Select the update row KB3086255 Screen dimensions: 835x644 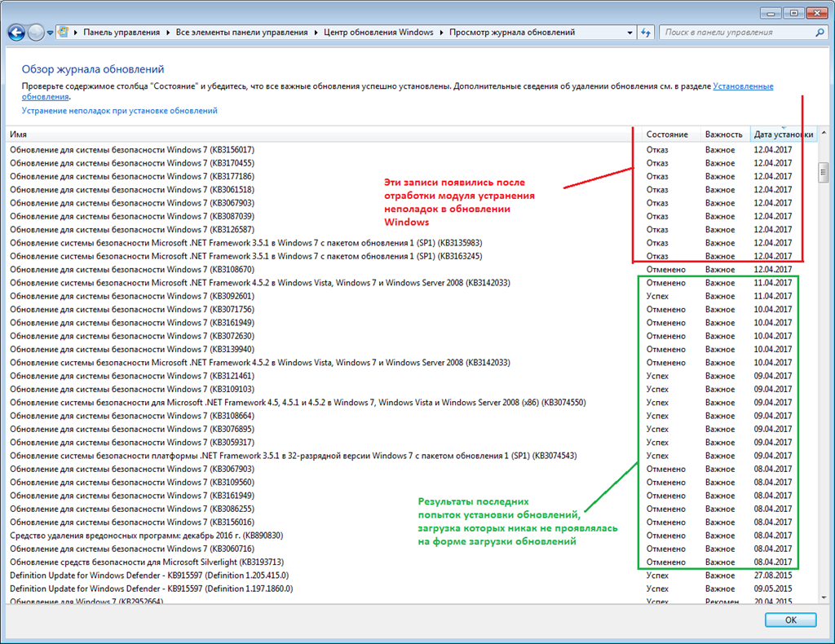click(x=411, y=509)
